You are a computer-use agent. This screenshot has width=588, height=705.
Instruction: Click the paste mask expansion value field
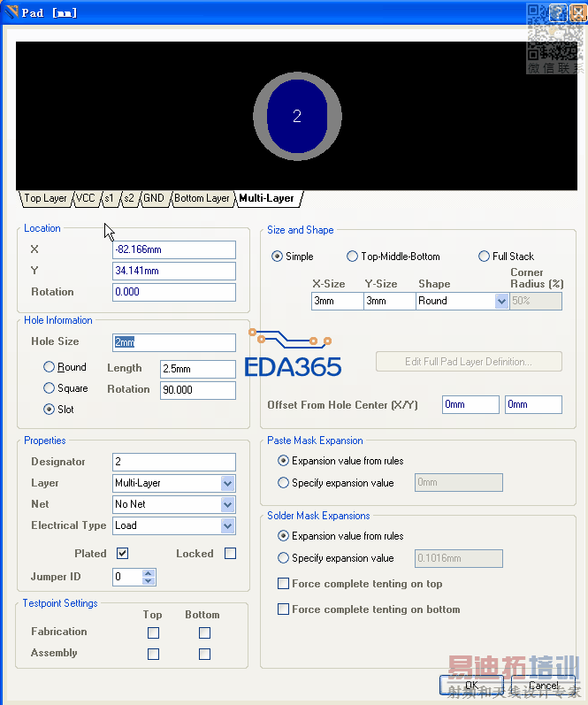coord(459,482)
